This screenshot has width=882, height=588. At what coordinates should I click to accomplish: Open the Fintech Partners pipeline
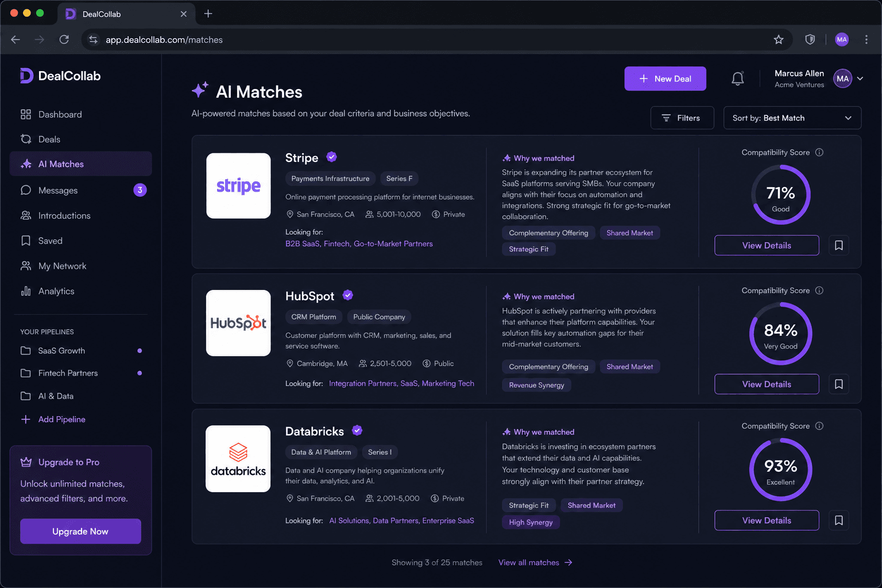coord(81,373)
